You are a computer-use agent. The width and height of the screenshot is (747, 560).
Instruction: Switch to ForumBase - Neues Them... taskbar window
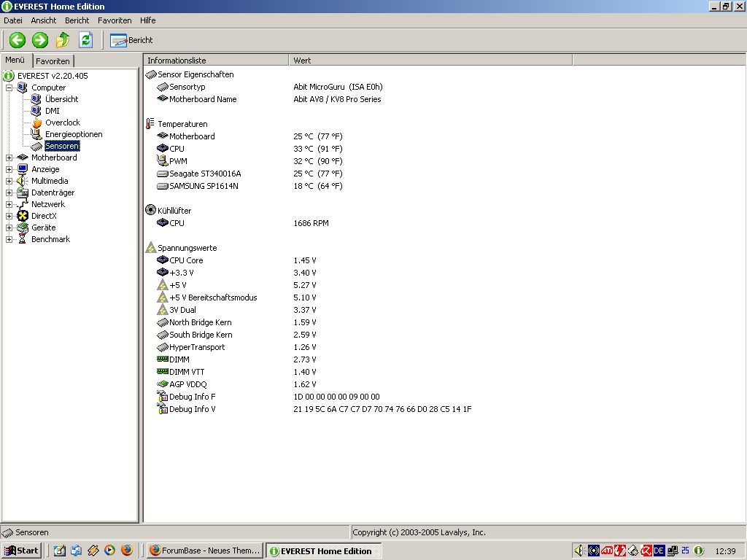point(204,551)
